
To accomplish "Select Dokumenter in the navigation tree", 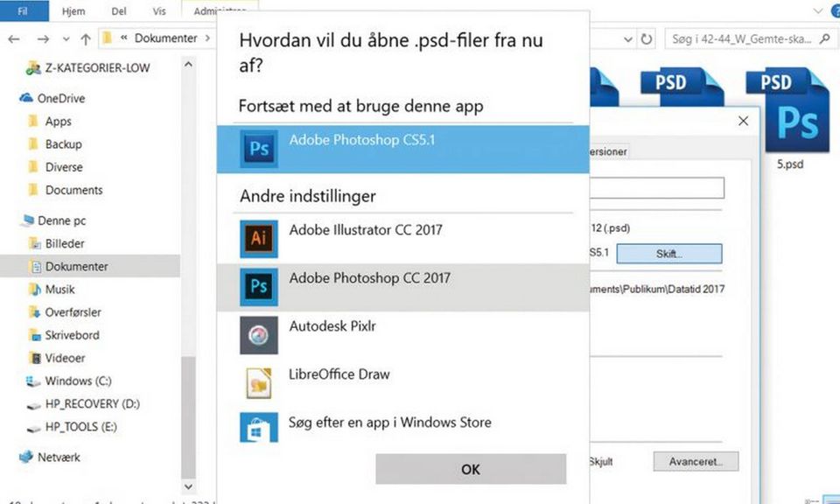I will click(x=76, y=266).
